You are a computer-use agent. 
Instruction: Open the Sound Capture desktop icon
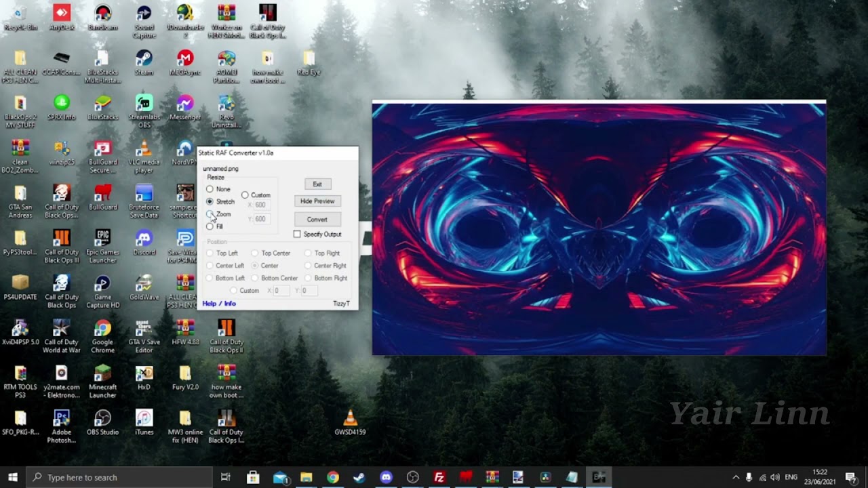pos(144,22)
